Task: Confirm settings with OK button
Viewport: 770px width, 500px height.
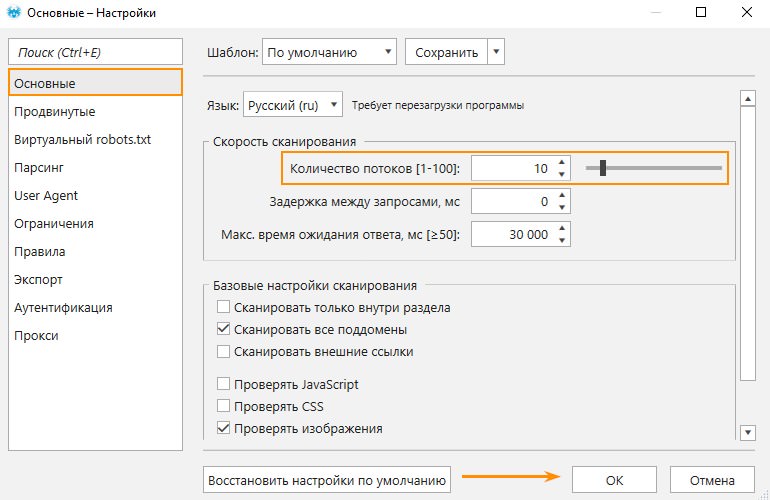Action: click(614, 480)
